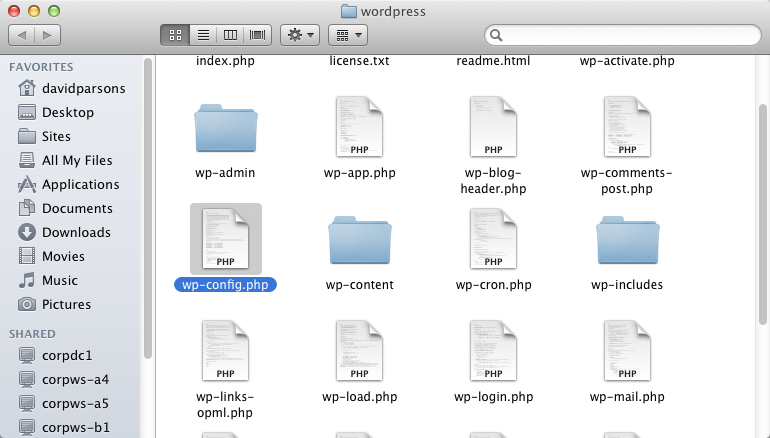
Task: Click the Back navigation arrow
Action: [22, 35]
